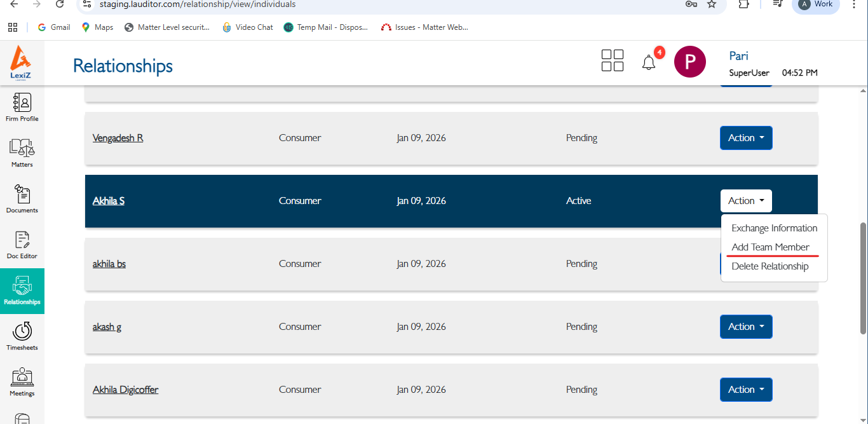The width and height of the screenshot is (868, 424).
Task: Open the Akhila S name link
Action: 109,201
